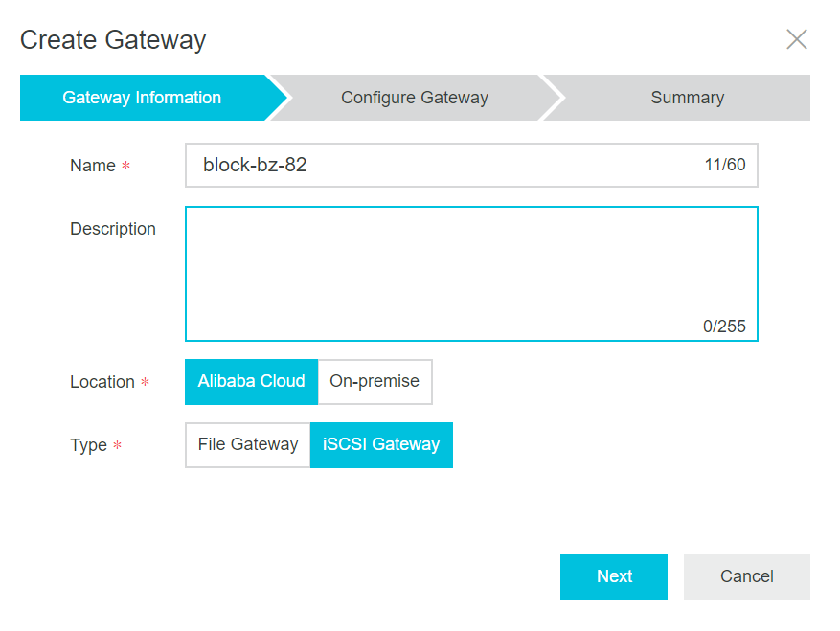Cancel the gateway creation
Image resolution: width=840 pixels, height=631 pixels.
747,576
